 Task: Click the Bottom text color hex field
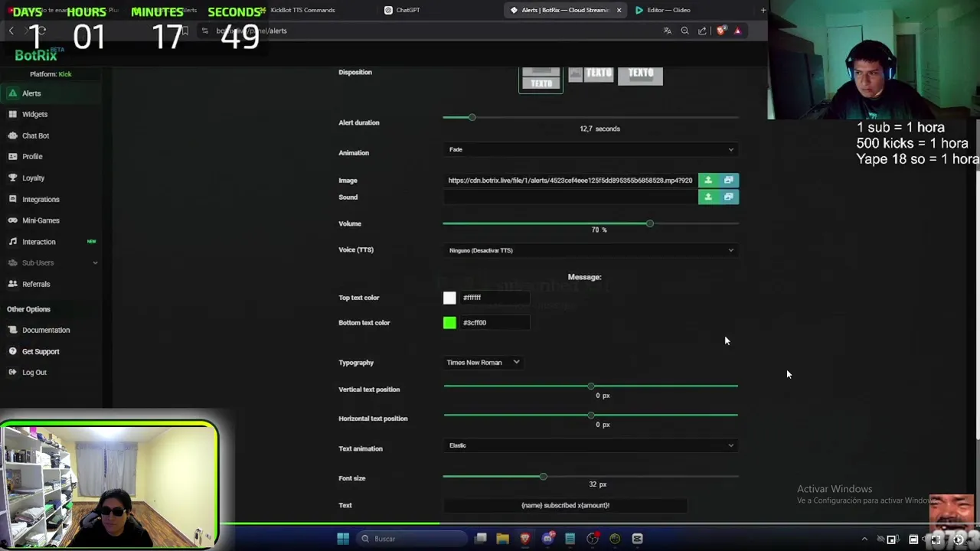(x=495, y=323)
